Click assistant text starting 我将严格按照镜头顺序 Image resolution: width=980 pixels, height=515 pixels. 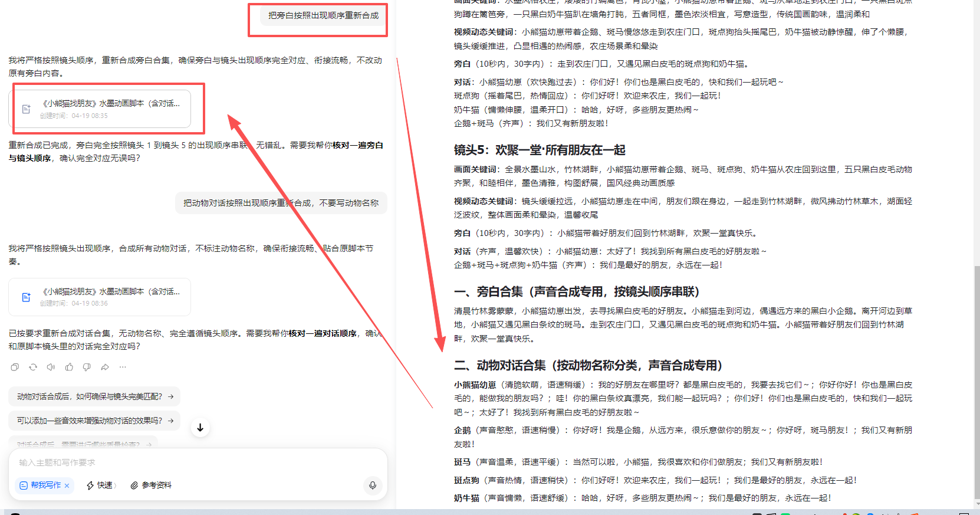195,67
